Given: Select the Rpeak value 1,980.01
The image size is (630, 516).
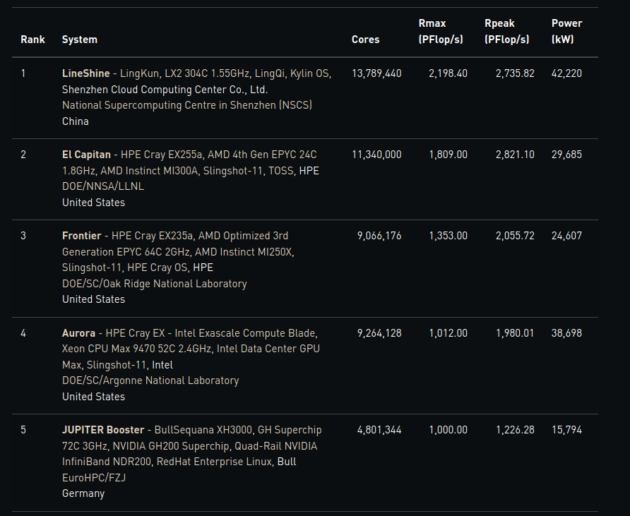Looking at the screenshot, I should (x=515, y=333).
